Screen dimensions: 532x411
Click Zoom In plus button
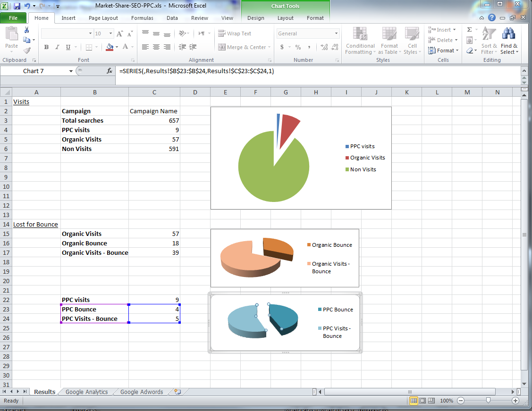tap(515, 401)
